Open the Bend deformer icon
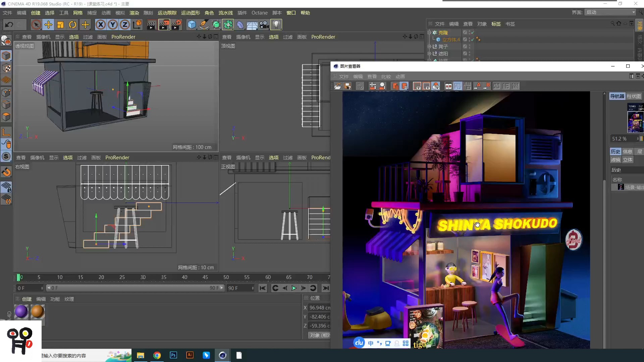The width and height of the screenshot is (644, 362). point(240,24)
